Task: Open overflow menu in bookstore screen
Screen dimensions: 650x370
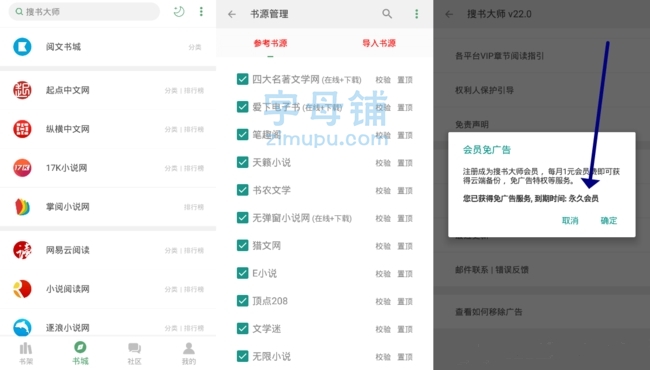Action: tap(201, 12)
